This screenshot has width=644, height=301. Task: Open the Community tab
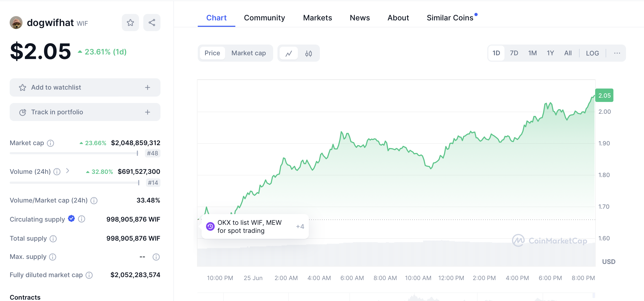click(x=264, y=18)
